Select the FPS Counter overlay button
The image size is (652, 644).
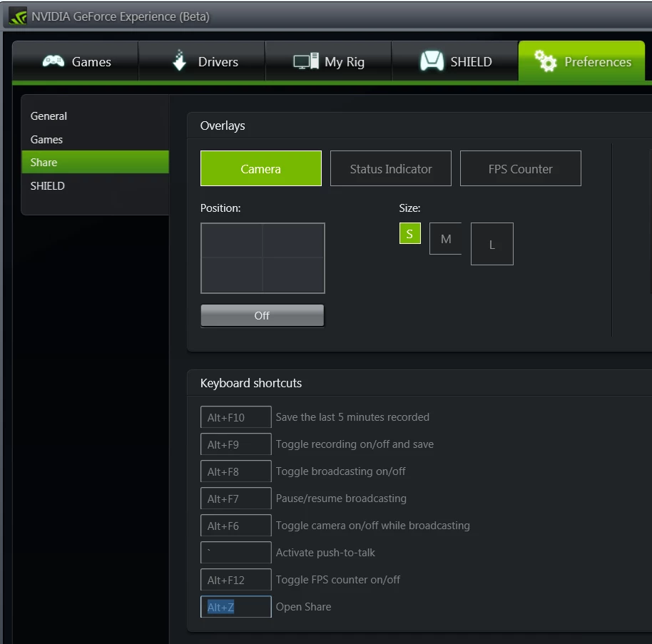tap(520, 168)
